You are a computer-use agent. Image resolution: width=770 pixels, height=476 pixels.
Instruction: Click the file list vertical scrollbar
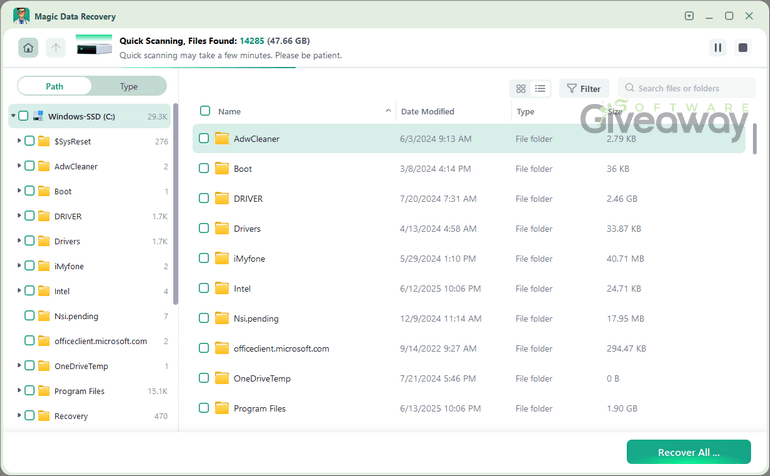(755, 139)
